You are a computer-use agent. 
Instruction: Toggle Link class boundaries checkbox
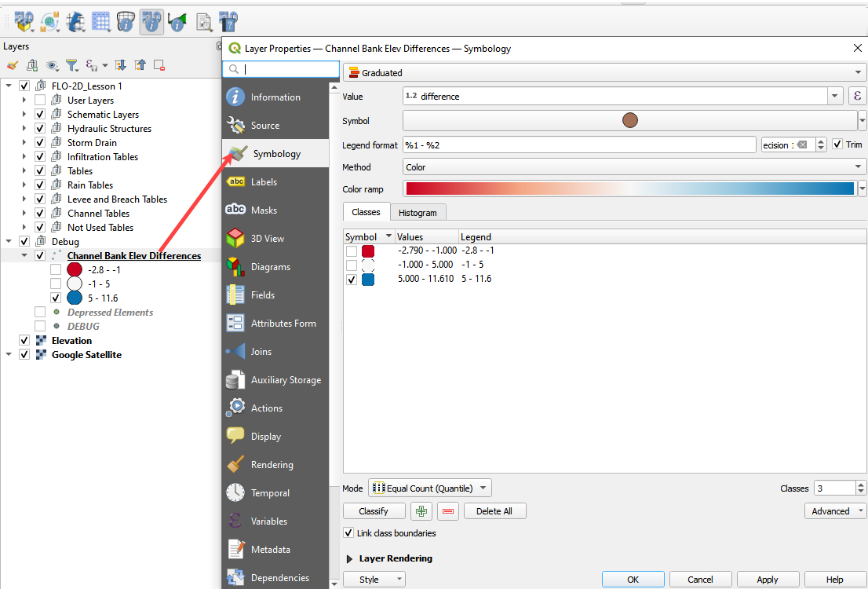click(349, 533)
